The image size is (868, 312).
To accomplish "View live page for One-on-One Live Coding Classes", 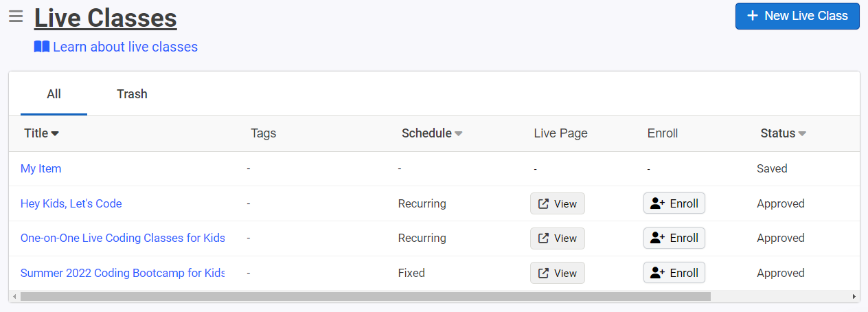I will click(x=558, y=238).
